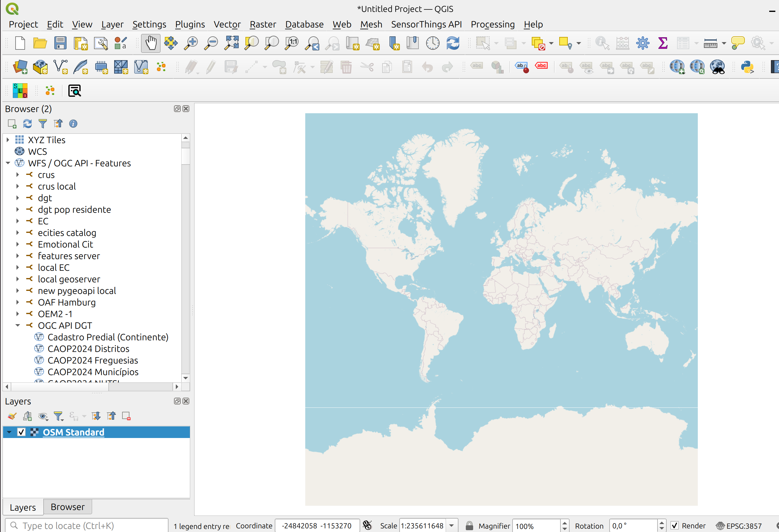Collapse the OGC API DGT connection

point(18,325)
